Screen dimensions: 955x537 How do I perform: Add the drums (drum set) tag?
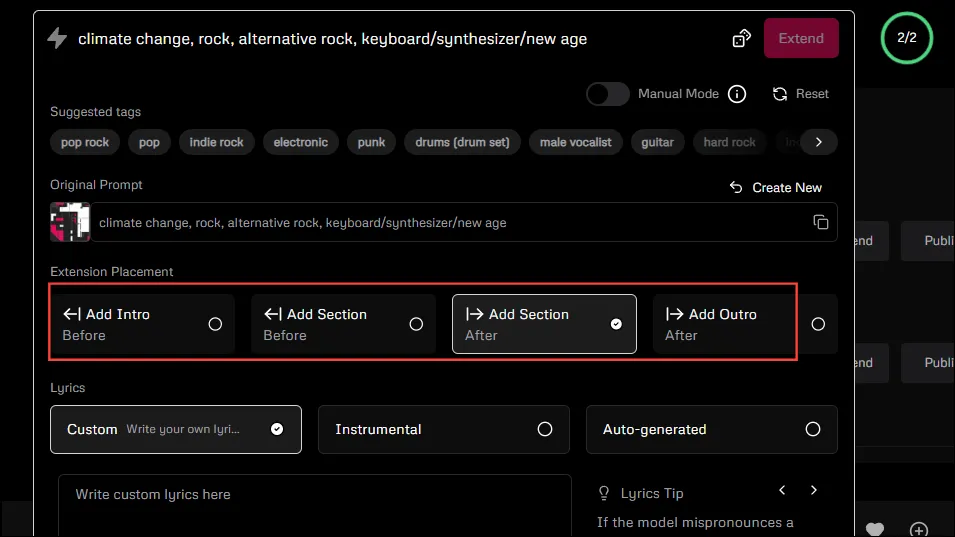462,142
